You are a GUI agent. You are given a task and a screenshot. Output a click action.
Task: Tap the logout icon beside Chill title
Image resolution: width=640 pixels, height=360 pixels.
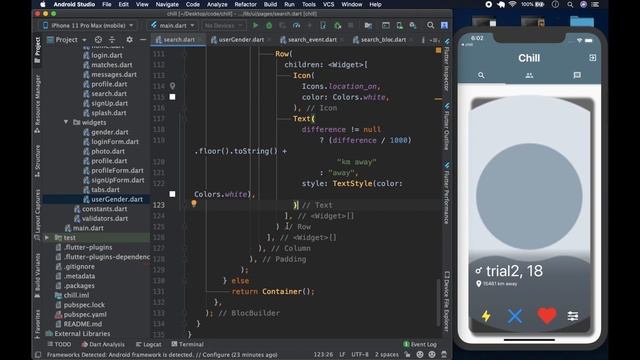(593, 58)
